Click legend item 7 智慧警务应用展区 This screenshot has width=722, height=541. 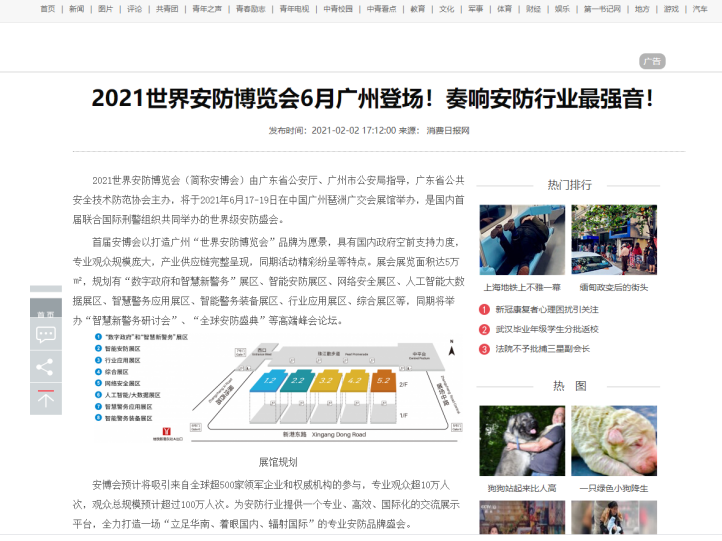click(x=123, y=407)
